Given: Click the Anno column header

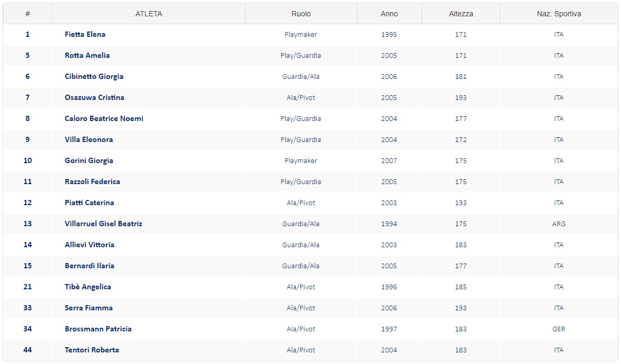Looking at the screenshot, I should [389, 14].
